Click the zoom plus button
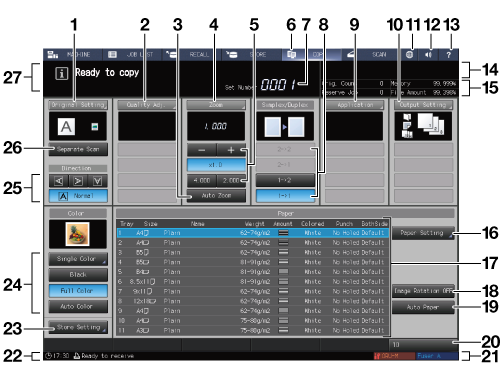Viewport: 500px width, 382px height. [231, 150]
